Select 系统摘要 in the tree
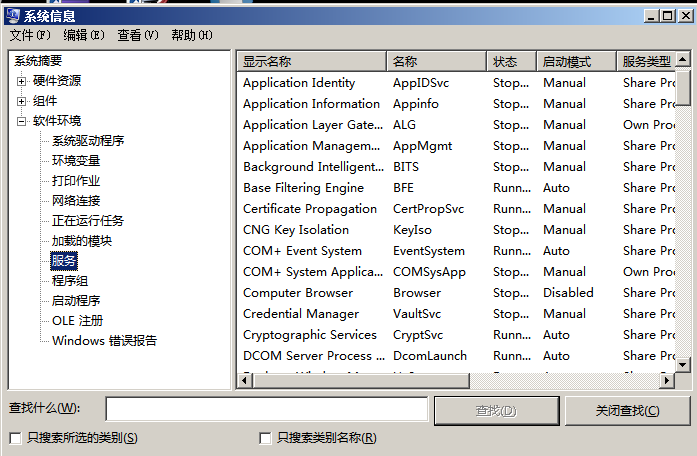 (38, 61)
